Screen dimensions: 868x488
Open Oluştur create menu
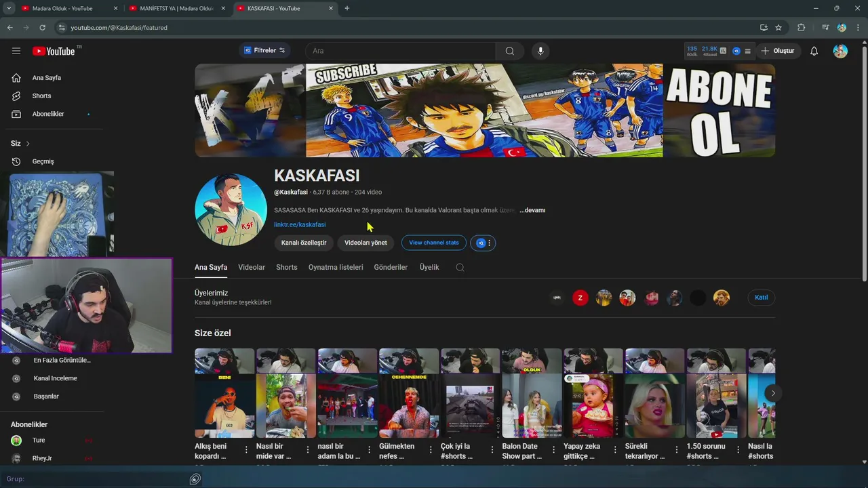point(778,51)
